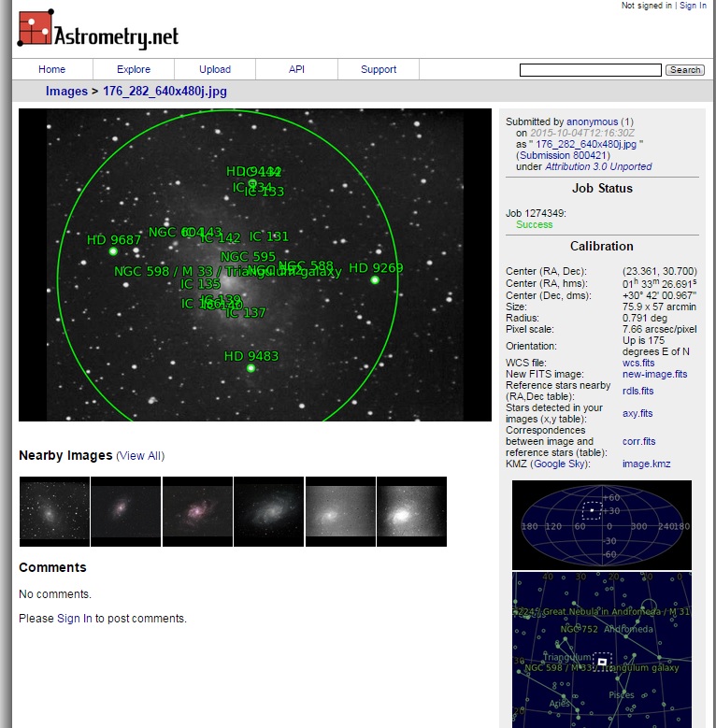Open the first nearby image thumbnail
716x728 pixels.
pyautogui.click(x=54, y=511)
